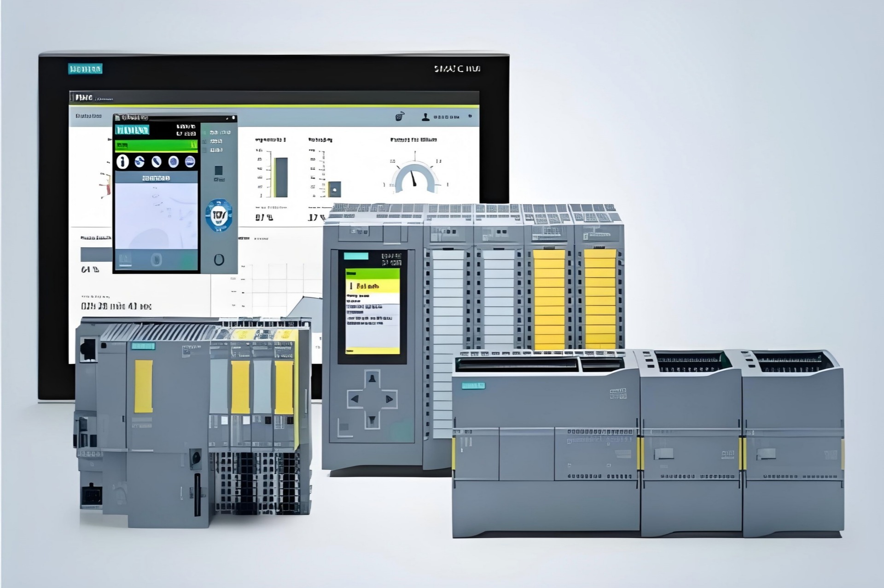Tick the first checkbox in phone sidebar list
Viewport: 884px width, 588px height.
[205, 133]
